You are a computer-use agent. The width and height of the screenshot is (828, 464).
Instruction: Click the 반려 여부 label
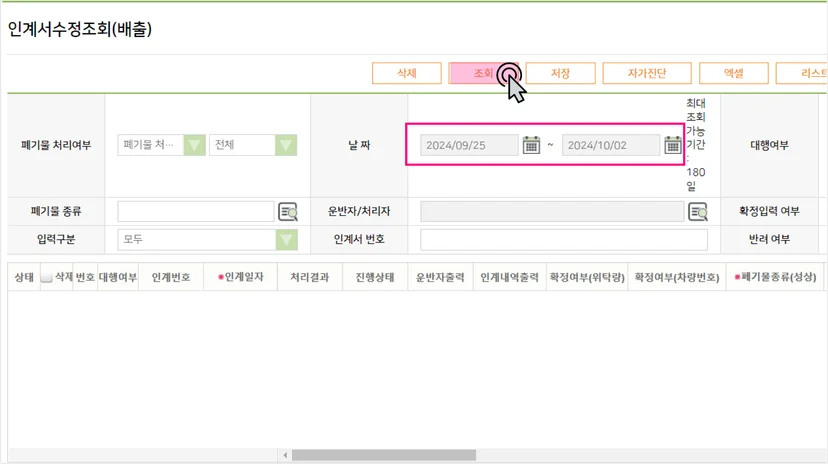click(769, 239)
